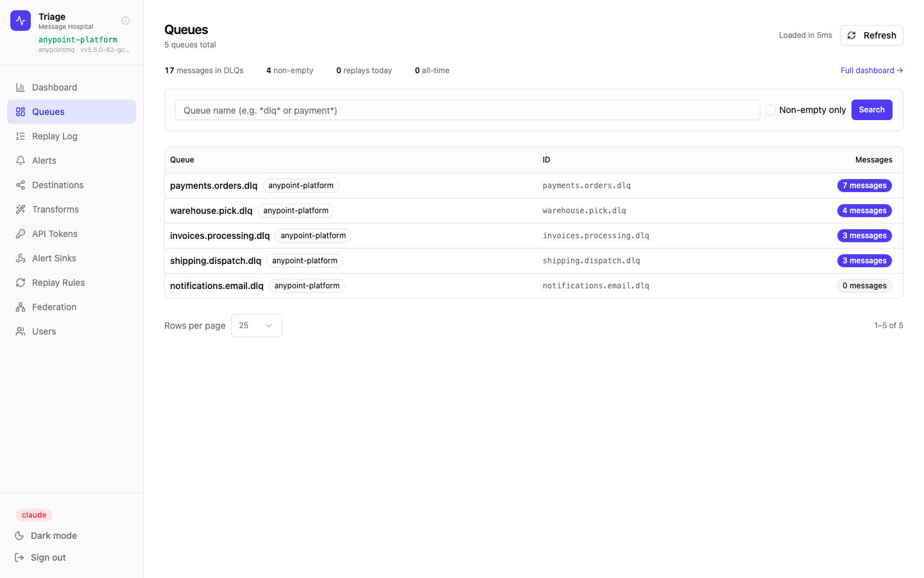
Task: Click the Dark mode moon icon
Action: [19, 536]
